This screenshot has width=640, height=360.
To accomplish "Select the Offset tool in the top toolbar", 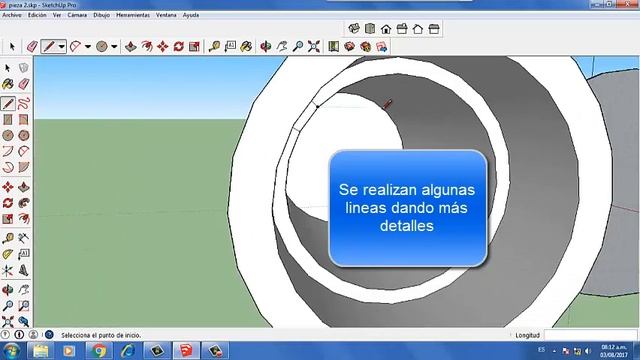I will pos(147,47).
